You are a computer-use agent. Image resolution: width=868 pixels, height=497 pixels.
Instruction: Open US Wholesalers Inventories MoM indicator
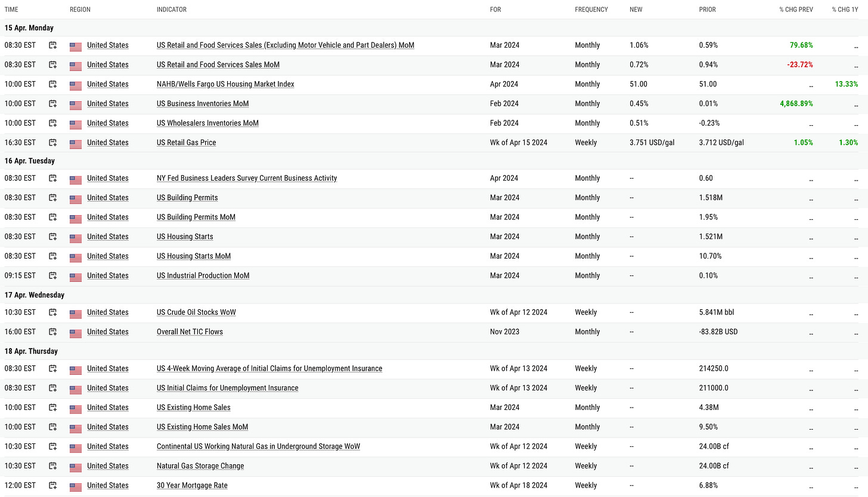click(207, 123)
